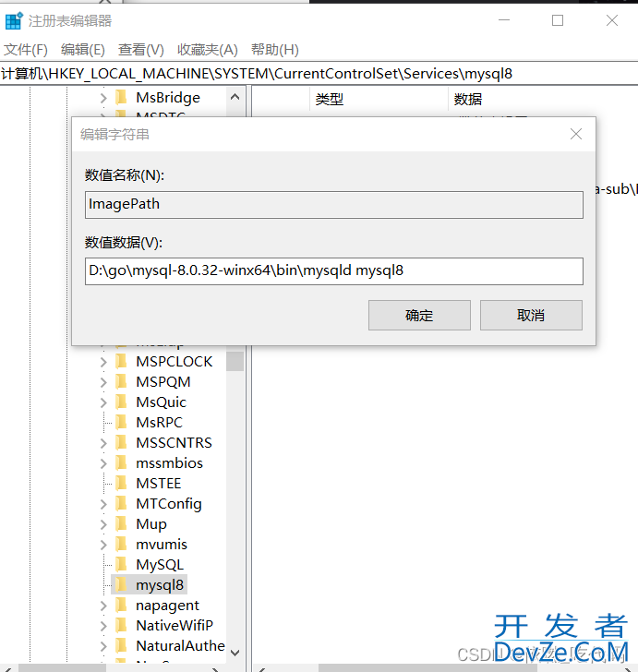Screen dimensions: 638x672
Task: Click the NativeWifiP folder icon
Action: click(x=121, y=625)
